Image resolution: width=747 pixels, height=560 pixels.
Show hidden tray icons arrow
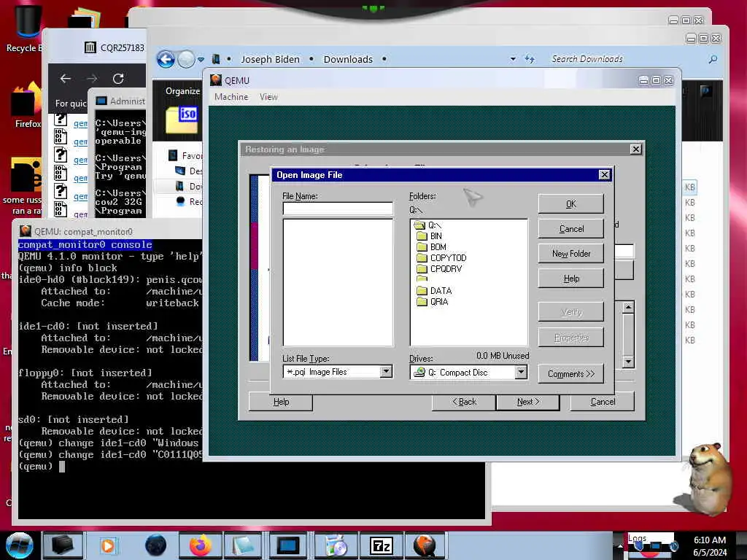[620, 545]
